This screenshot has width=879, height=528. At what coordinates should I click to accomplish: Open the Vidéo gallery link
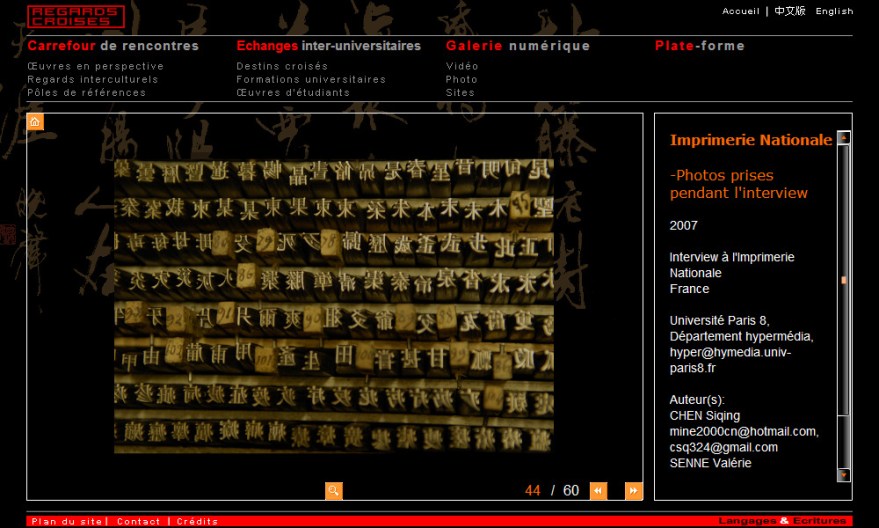tap(462, 66)
